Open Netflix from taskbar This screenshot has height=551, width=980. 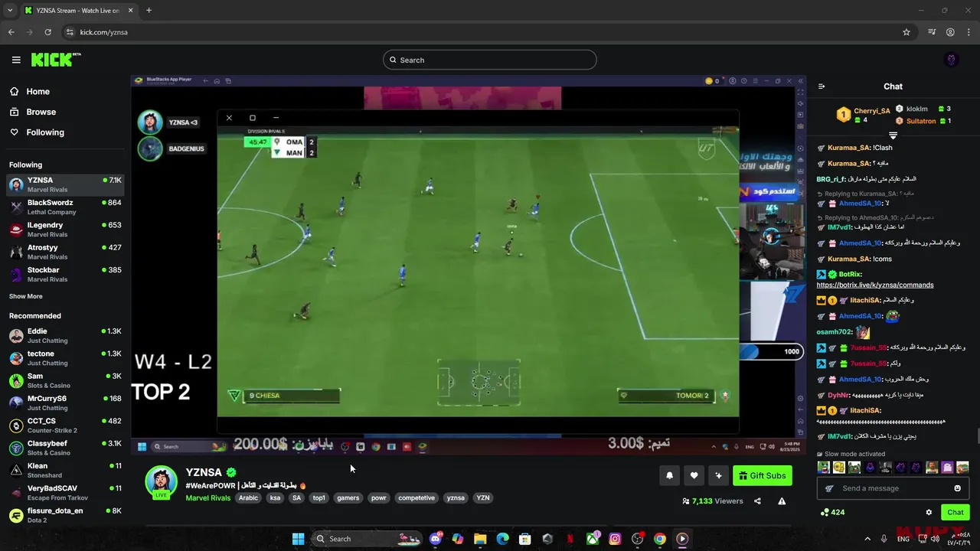pos(570,539)
